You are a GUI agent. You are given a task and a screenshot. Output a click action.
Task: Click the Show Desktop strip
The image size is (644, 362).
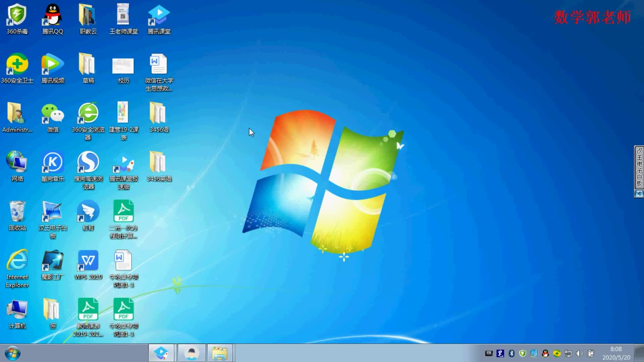coord(640,353)
